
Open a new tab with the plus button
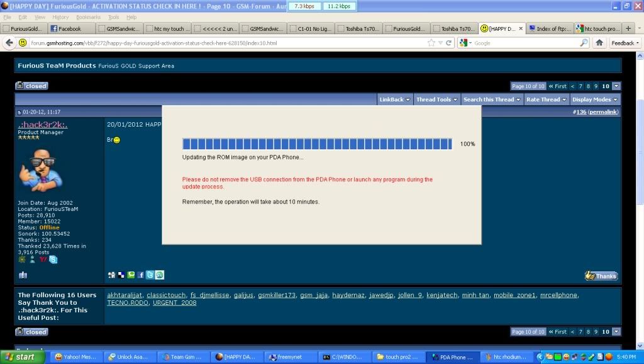point(628,28)
